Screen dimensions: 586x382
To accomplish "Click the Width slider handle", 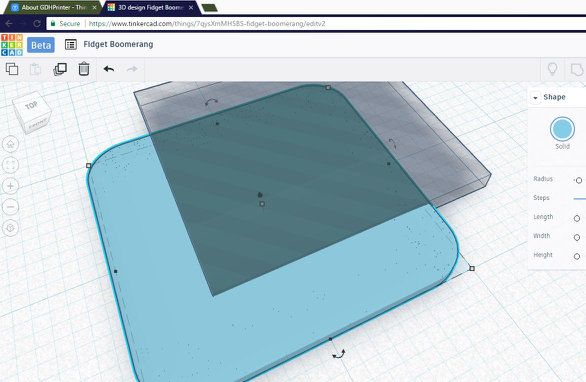I will 577,237.
